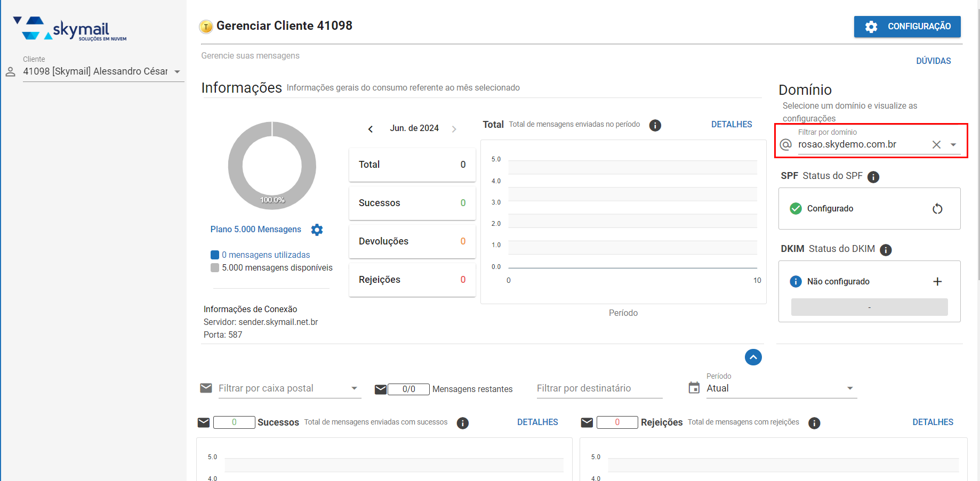
Task: Open Plano 5.000 Mensagens link
Action: [255, 229]
